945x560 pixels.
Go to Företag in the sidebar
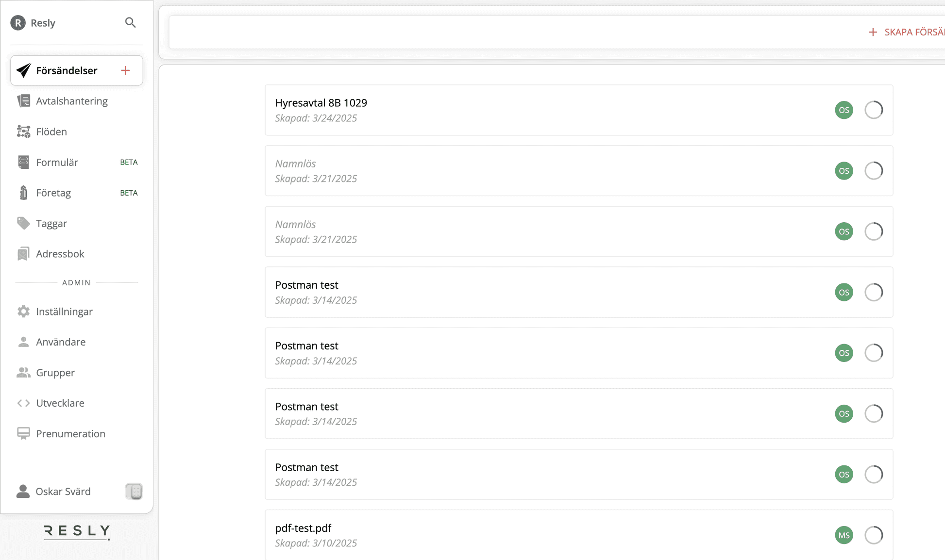point(53,193)
